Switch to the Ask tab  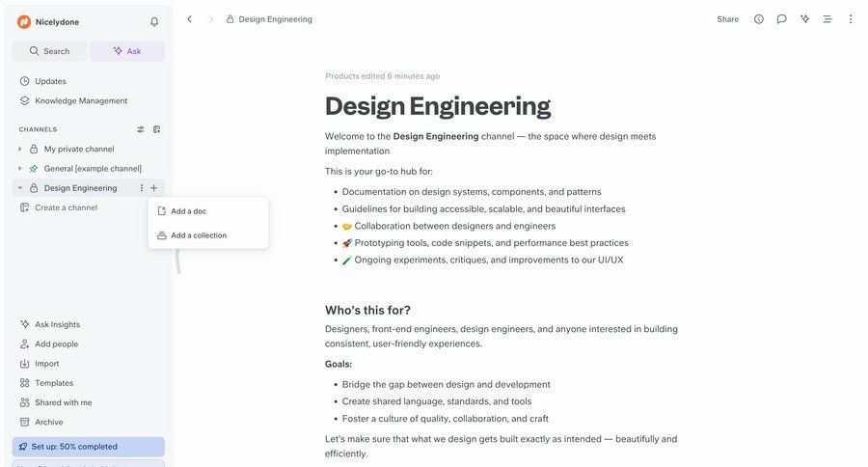pos(126,51)
